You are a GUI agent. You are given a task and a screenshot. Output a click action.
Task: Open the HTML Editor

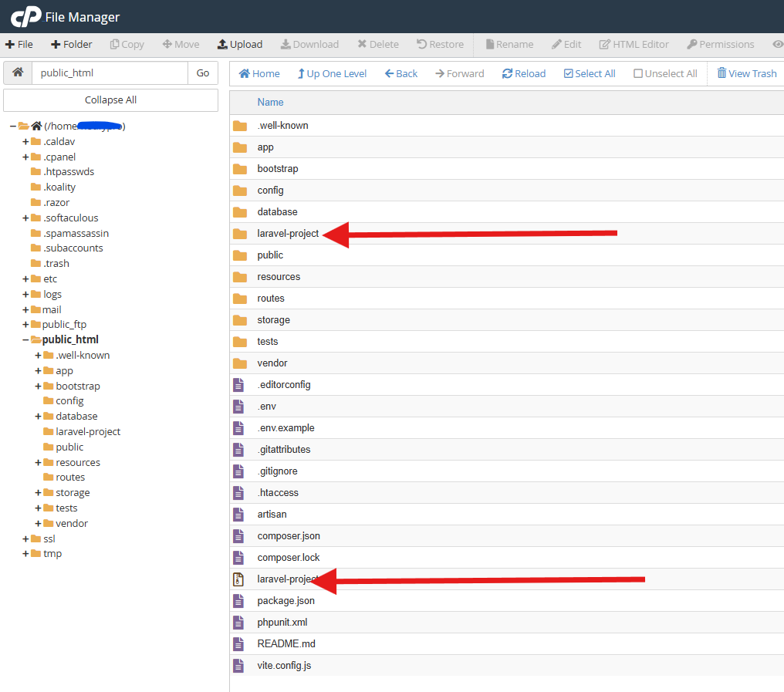point(634,45)
